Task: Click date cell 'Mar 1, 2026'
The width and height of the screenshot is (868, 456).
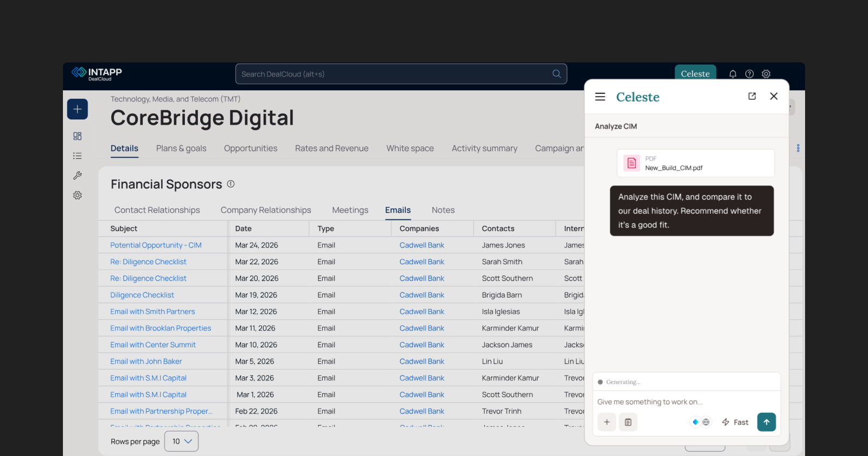Action: [255, 395]
